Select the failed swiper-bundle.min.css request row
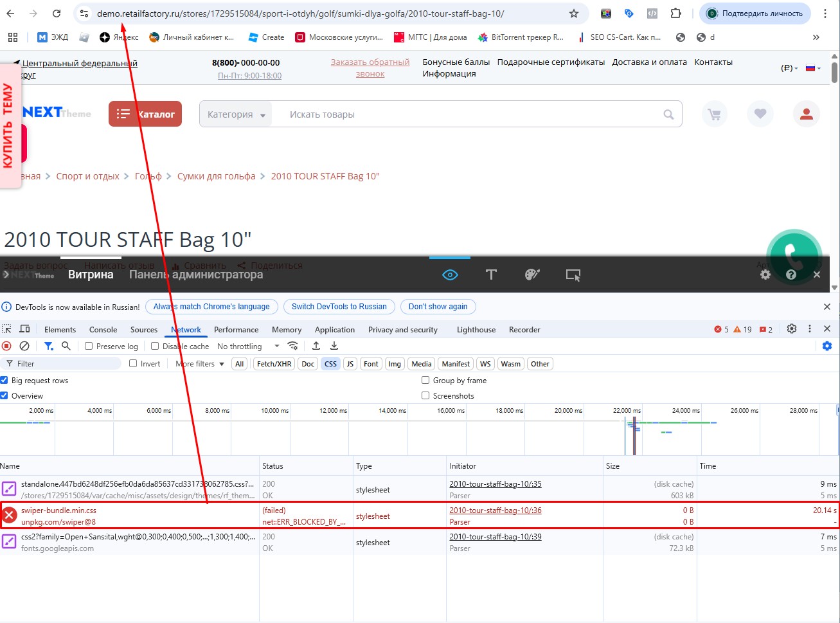This screenshot has width=840, height=623. [420, 516]
